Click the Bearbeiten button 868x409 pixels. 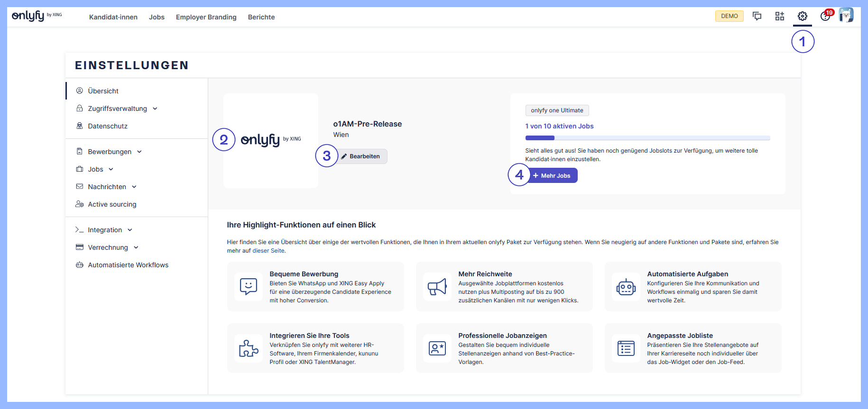(x=361, y=156)
